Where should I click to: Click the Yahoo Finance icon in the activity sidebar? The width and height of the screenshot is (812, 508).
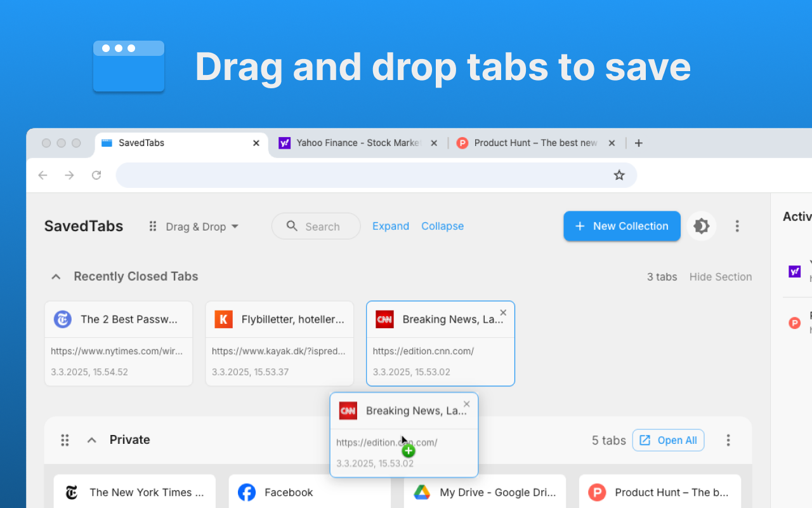[794, 271]
